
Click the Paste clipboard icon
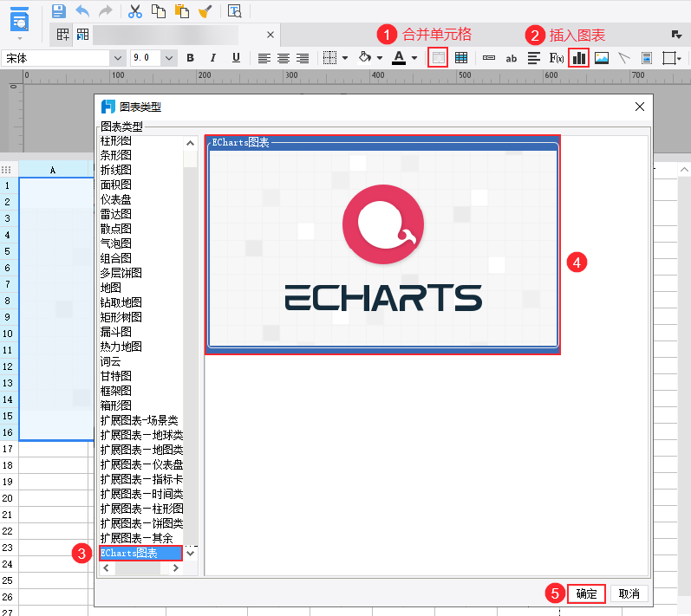181,11
